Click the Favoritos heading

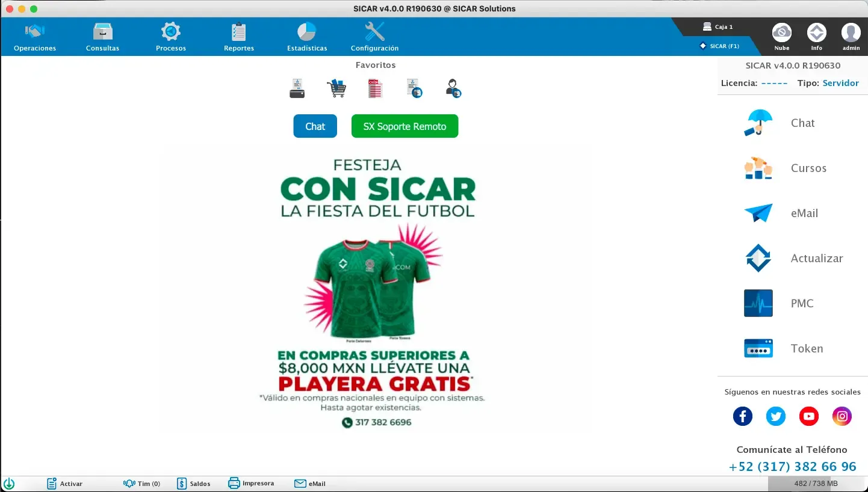376,65
